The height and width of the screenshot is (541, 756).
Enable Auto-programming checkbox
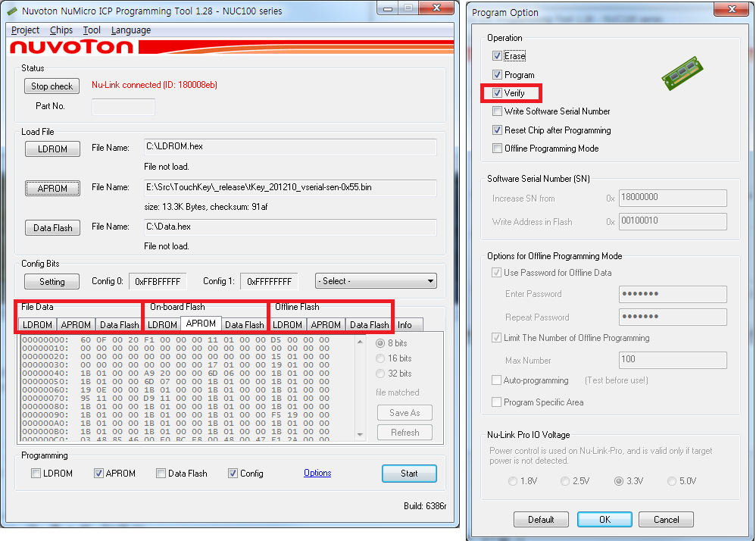click(496, 380)
